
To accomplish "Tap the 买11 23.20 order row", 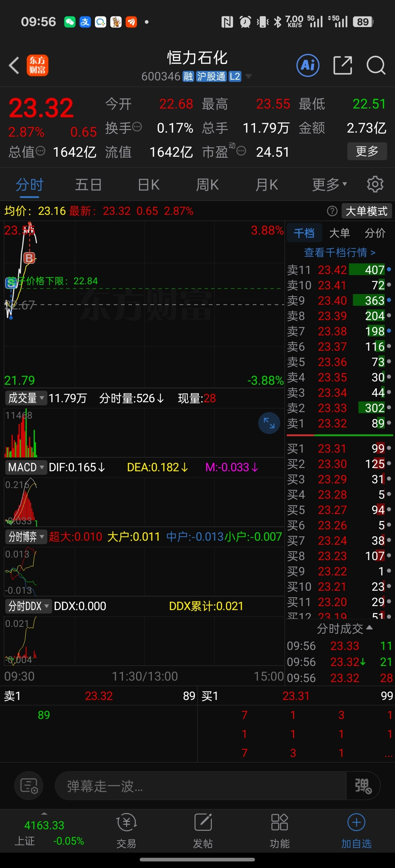I will (x=339, y=602).
